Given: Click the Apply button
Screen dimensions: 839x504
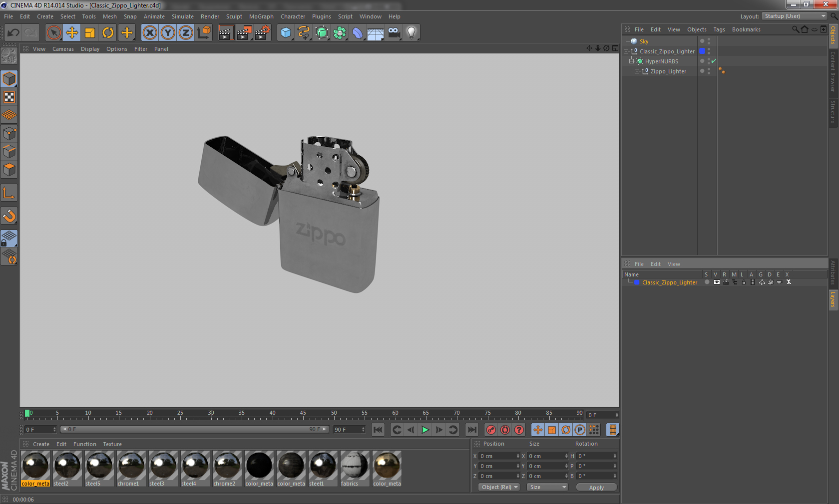Looking at the screenshot, I should [x=596, y=487].
